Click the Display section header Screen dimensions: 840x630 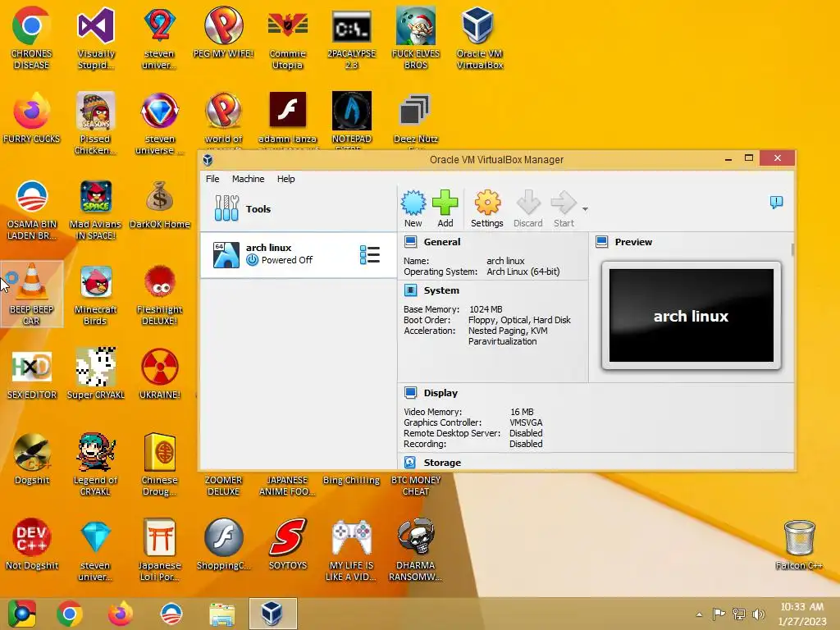(x=441, y=393)
